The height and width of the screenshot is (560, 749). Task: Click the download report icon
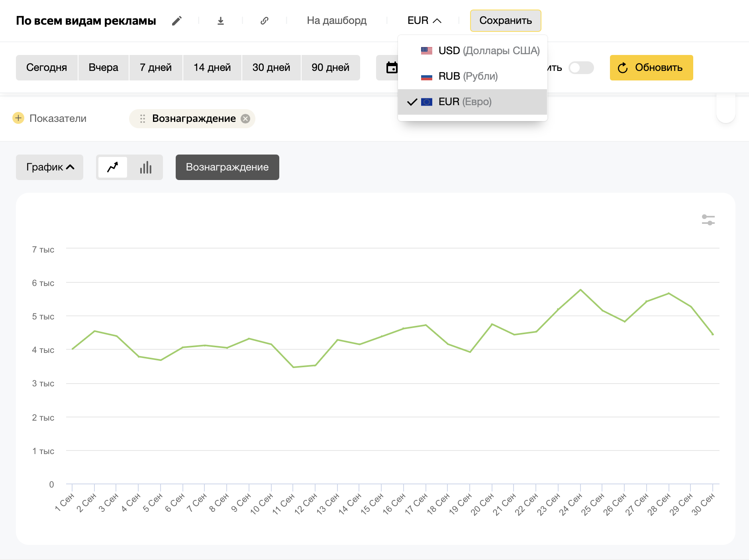(x=221, y=21)
